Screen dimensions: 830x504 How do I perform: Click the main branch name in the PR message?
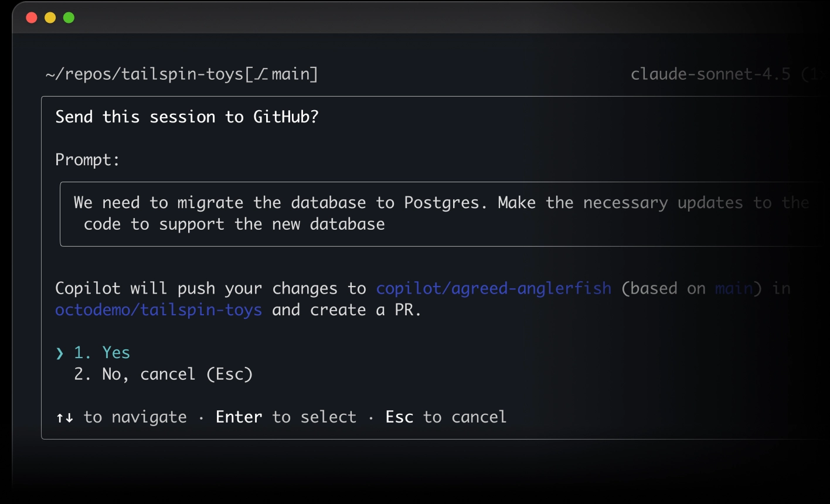[735, 288]
